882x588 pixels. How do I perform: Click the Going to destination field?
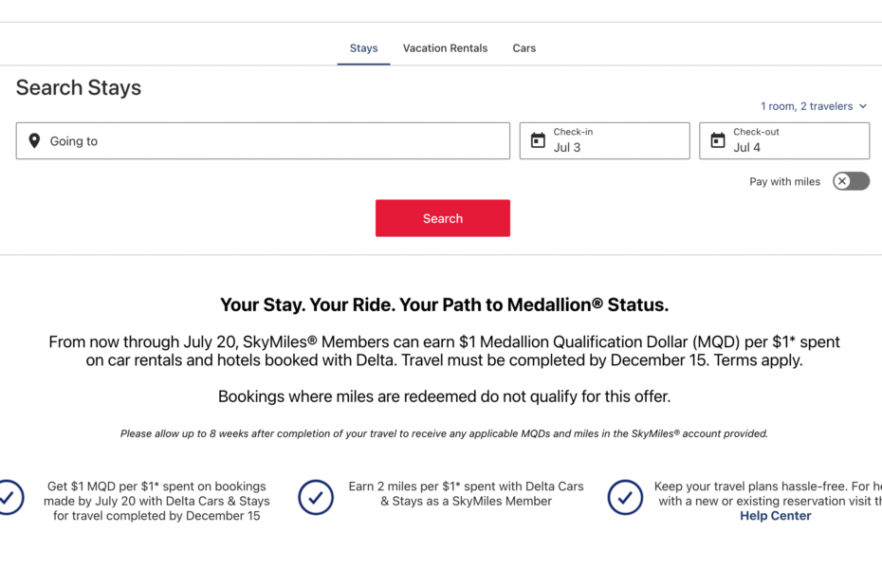point(264,140)
